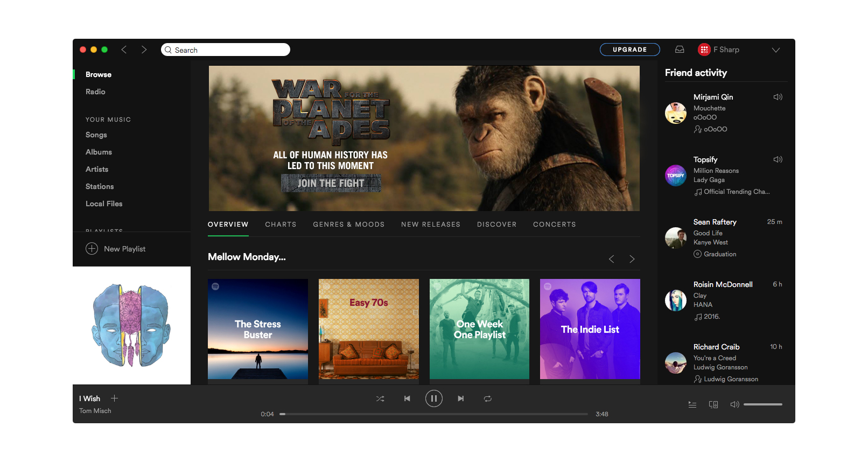Go back with the left arrow
Viewport: 868px width, 462px height.
124,50
